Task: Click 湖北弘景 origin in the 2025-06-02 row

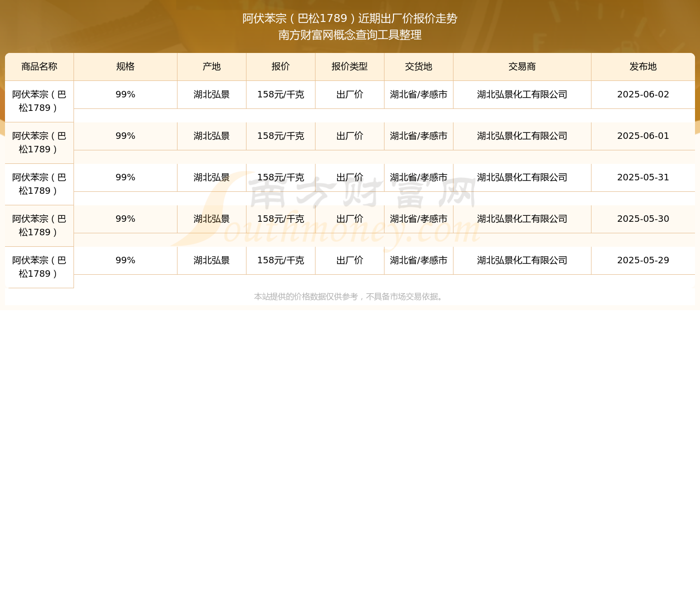Action: [x=211, y=94]
